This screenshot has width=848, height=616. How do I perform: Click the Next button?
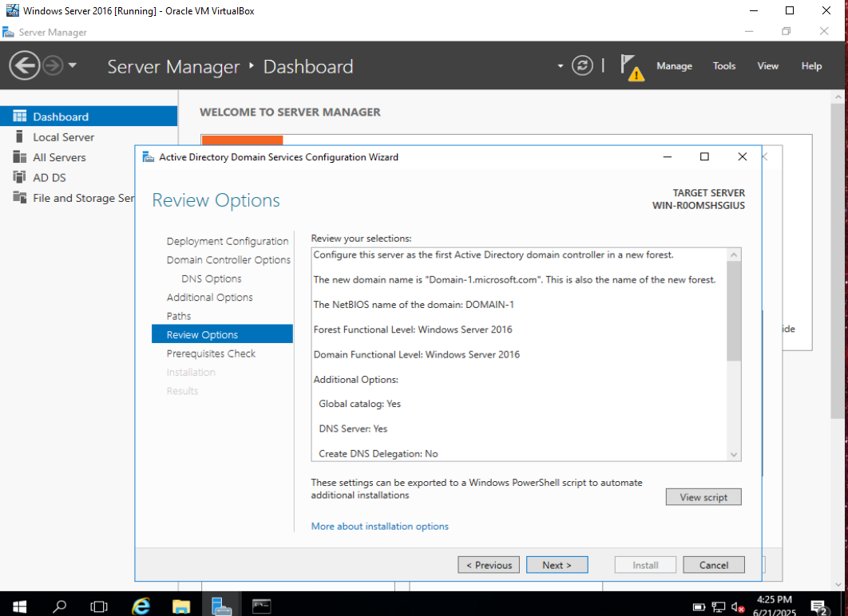click(x=557, y=565)
